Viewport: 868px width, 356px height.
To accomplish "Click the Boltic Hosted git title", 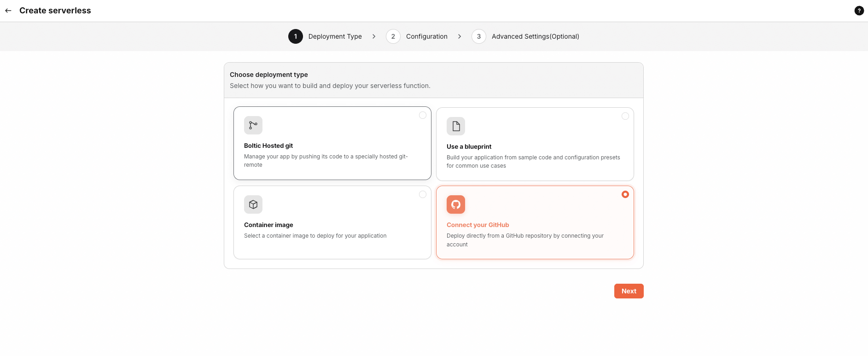I will (268, 146).
